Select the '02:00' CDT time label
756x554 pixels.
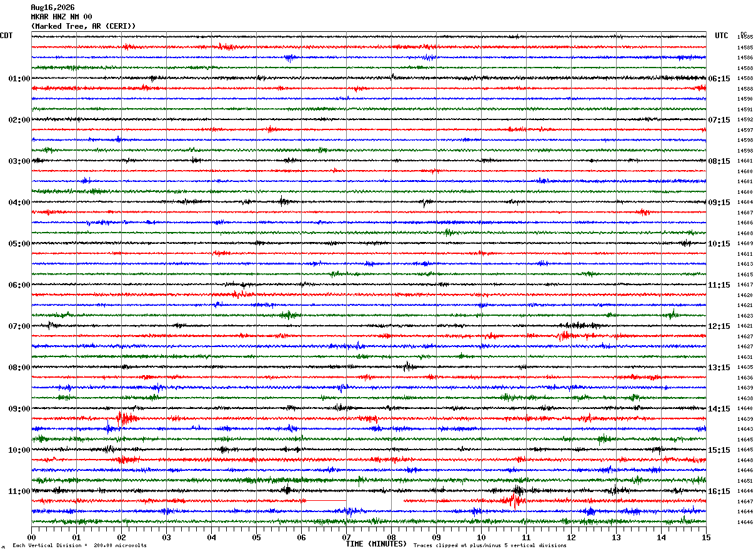pyautogui.click(x=19, y=120)
